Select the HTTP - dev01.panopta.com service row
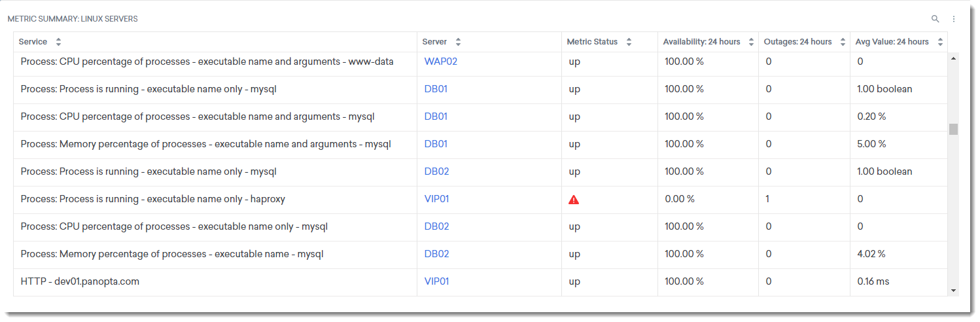The width and height of the screenshot is (980, 322). pyautogui.click(x=80, y=281)
